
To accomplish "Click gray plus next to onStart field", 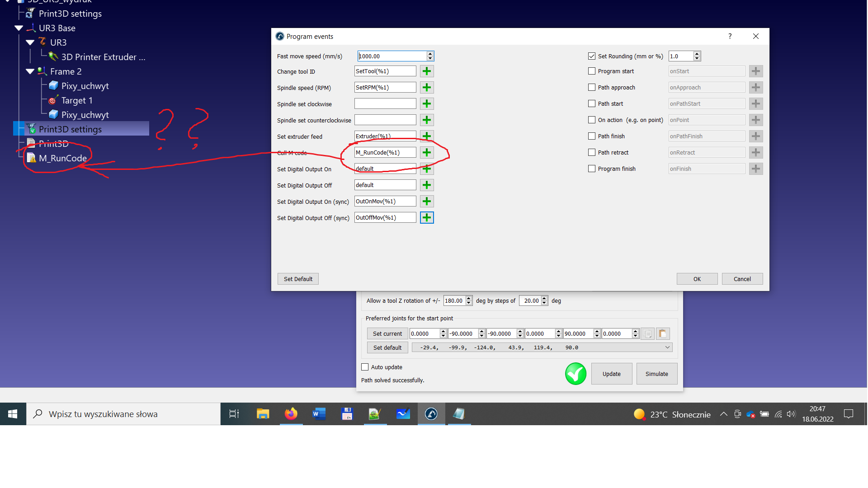I will 755,71.
